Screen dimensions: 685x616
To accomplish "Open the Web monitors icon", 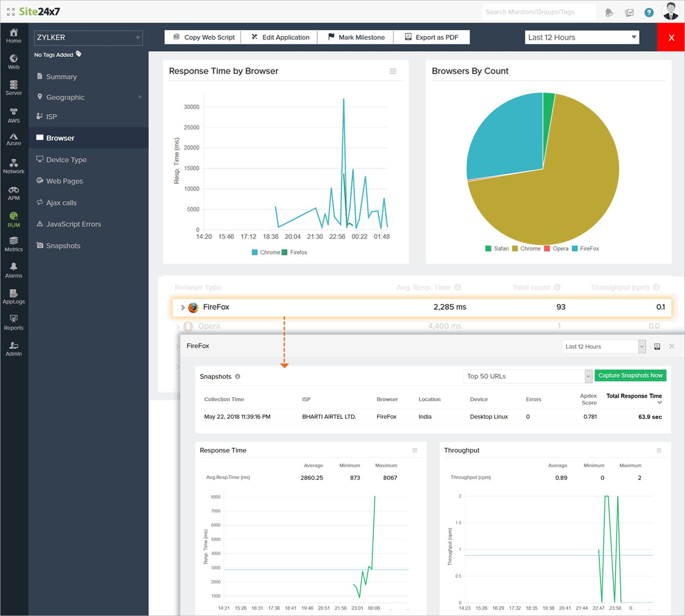I will (x=14, y=59).
